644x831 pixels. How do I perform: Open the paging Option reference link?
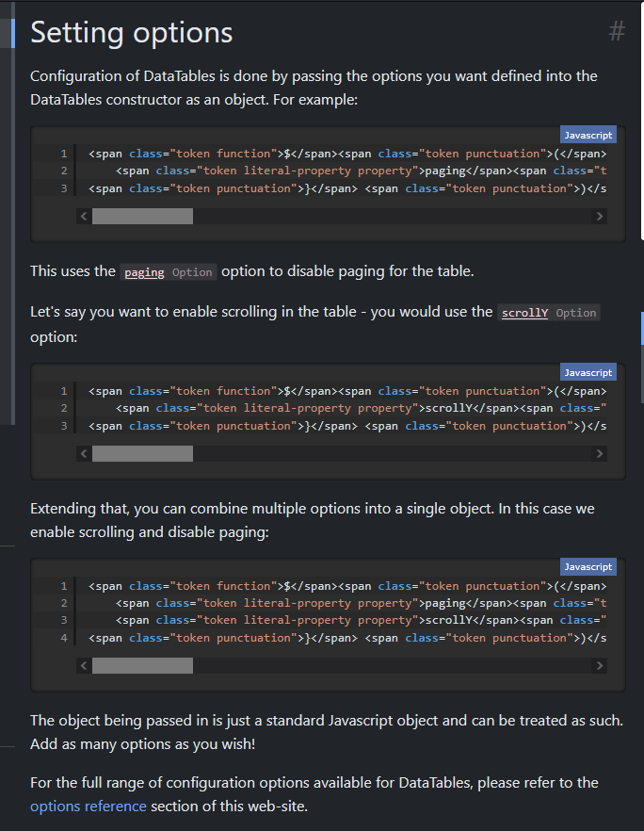[x=169, y=272]
